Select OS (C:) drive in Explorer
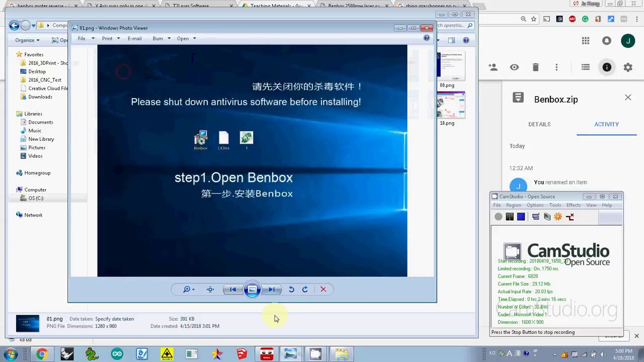 pos(35,198)
